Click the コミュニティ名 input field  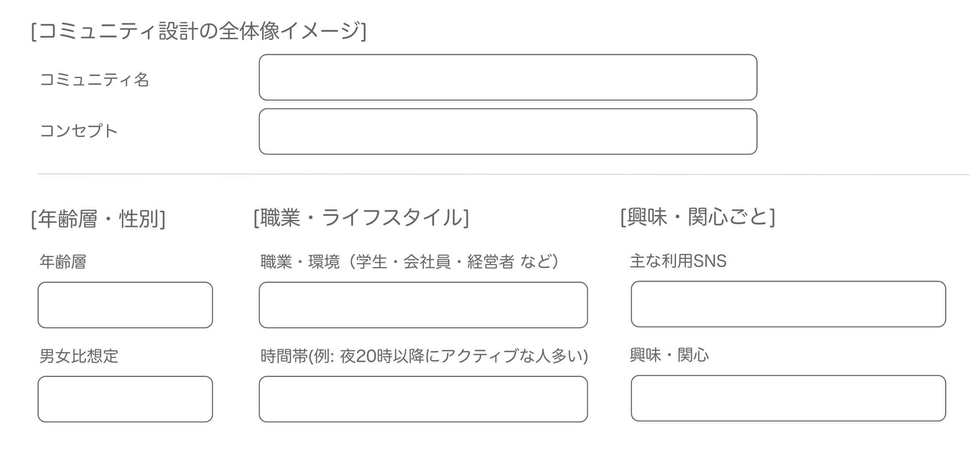click(508, 77)
